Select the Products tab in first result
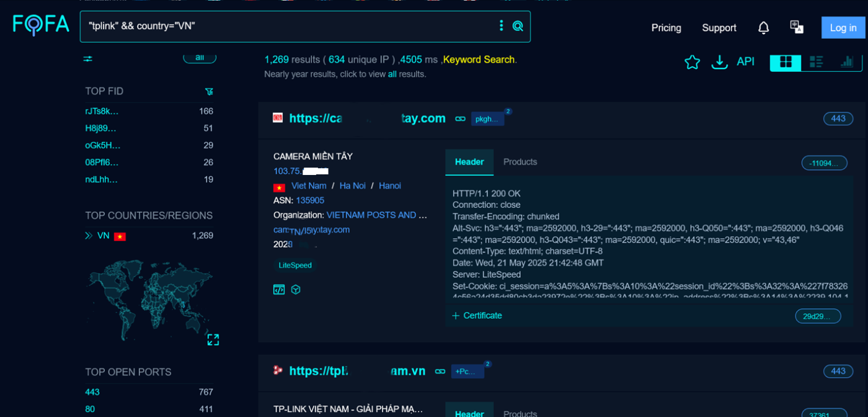This screenshot has width=868, height=417. tap(520, 162)
